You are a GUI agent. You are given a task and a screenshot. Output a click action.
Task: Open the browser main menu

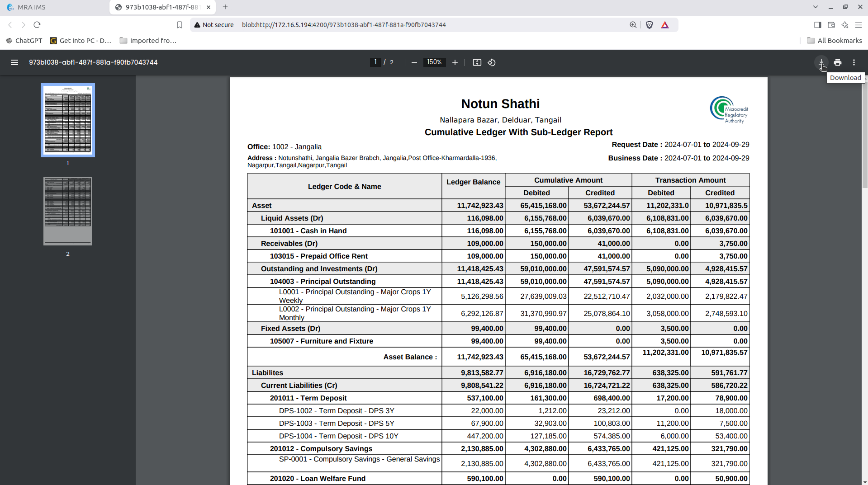coord(859,25)
